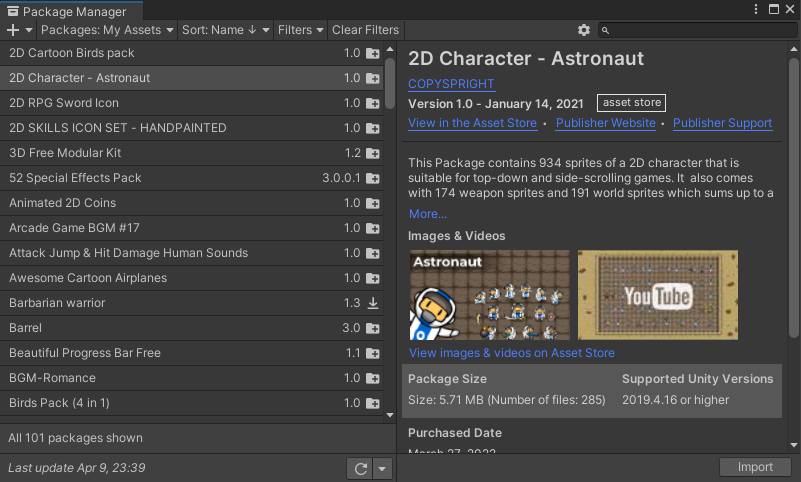Click import icon for BGM-Romance
Image resolution: width=801 pixels, height=482 pixels.
tap(373, 378)
